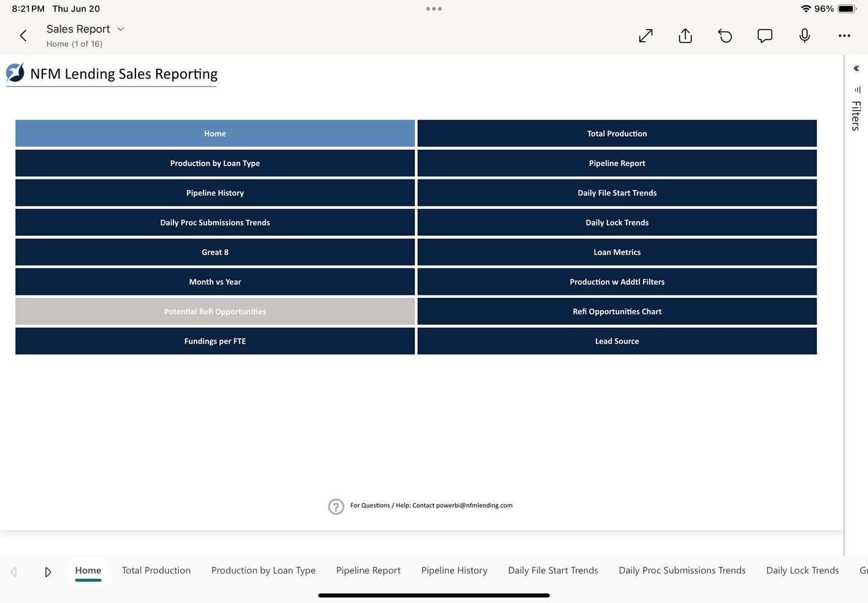Tap the home indicator bar
Screen dimensions: 868x603
click(434, 595)
